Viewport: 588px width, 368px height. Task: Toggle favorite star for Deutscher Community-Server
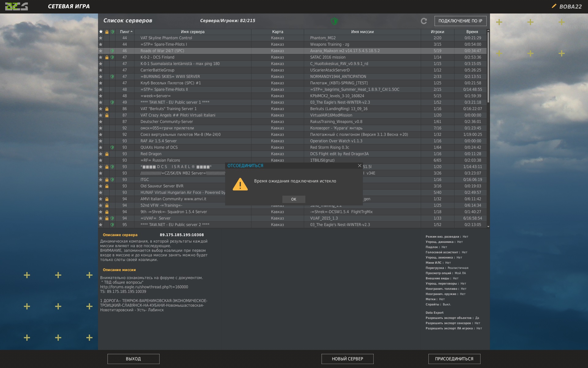pyautogui.click(x=101, y=122)
